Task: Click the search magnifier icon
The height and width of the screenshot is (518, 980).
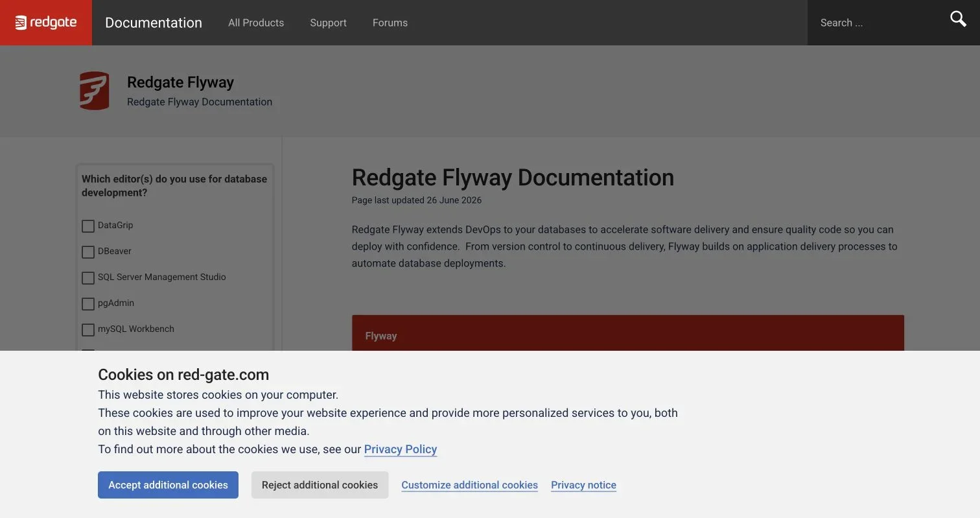Action: point(958,19)
